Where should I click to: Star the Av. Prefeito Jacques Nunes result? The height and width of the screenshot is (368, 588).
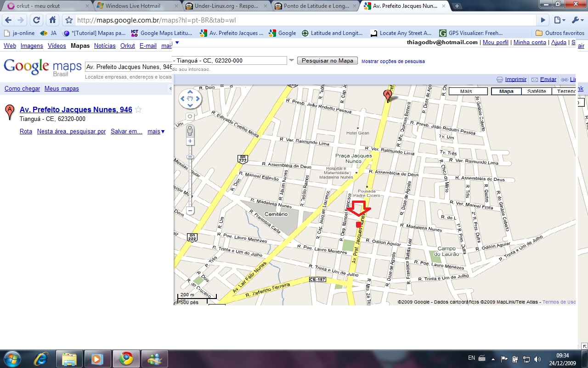[138, 110]
